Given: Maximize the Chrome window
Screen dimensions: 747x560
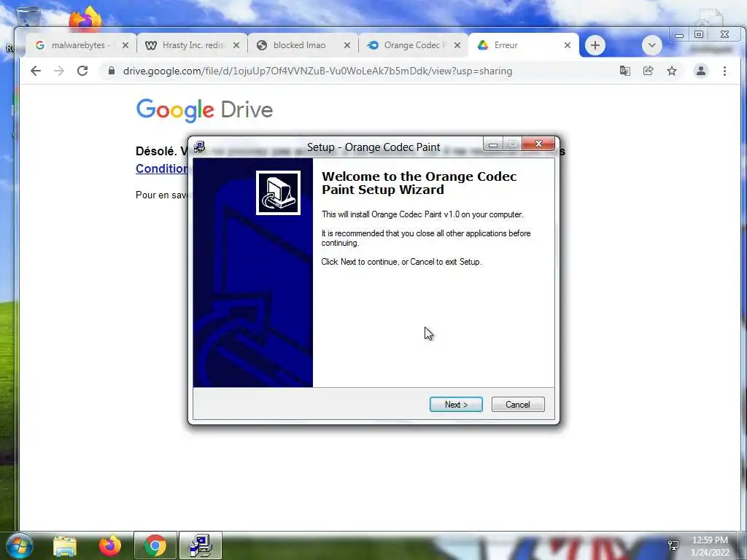Looking at the screenshot, I should [699, 35].
